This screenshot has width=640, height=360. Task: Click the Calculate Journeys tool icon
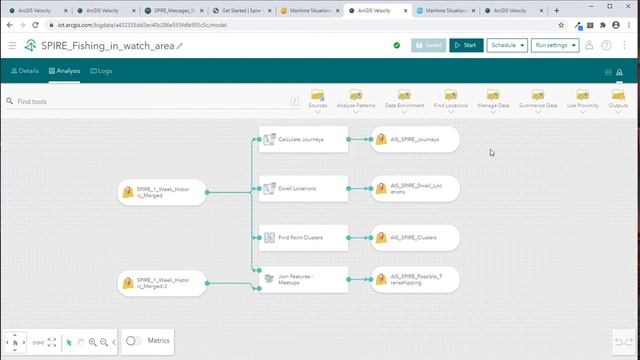pos(269,139)
